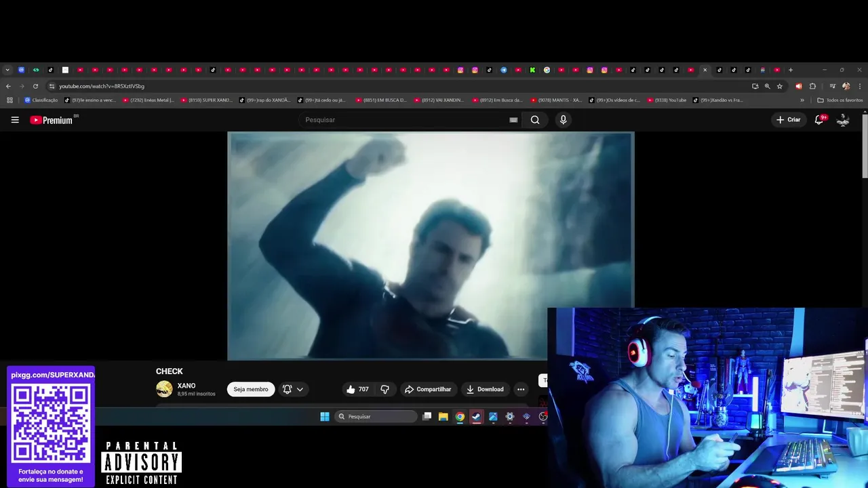
Task: Open Chrome profile avatar
Action: 846,86
